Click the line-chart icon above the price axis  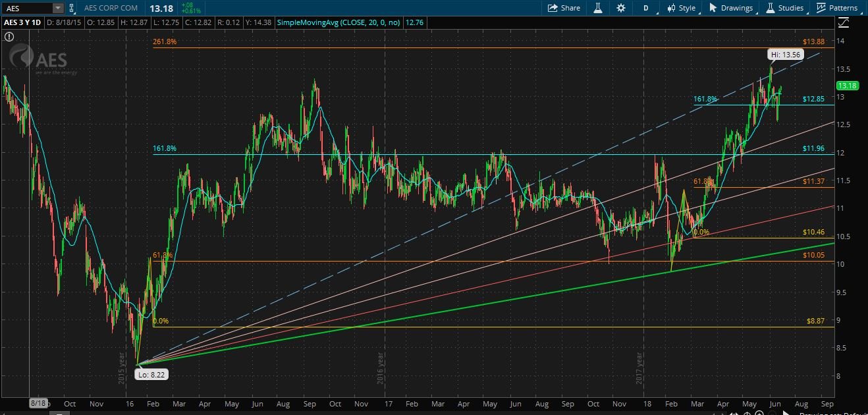click(x=844, y=22)
